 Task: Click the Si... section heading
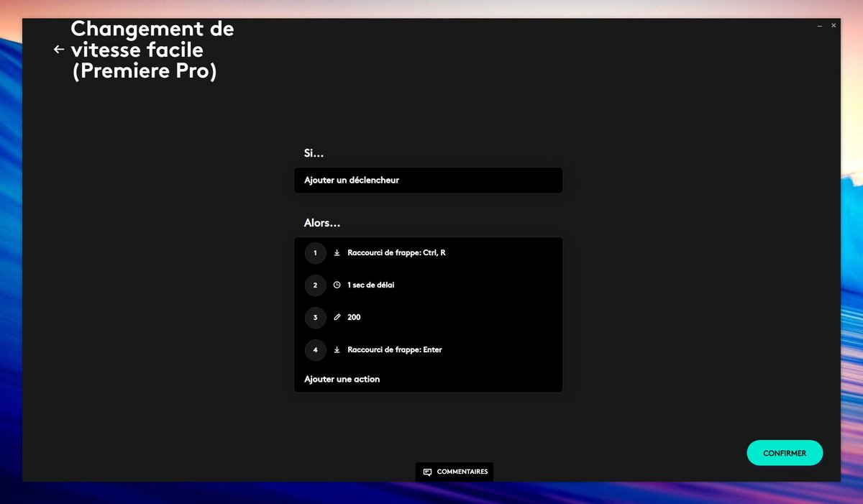314,153
